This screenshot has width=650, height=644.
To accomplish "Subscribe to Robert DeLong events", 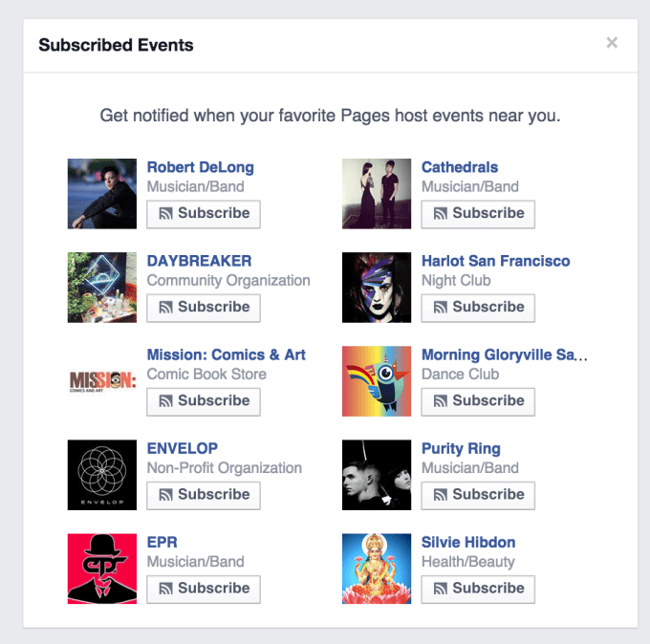I will 204,214.
